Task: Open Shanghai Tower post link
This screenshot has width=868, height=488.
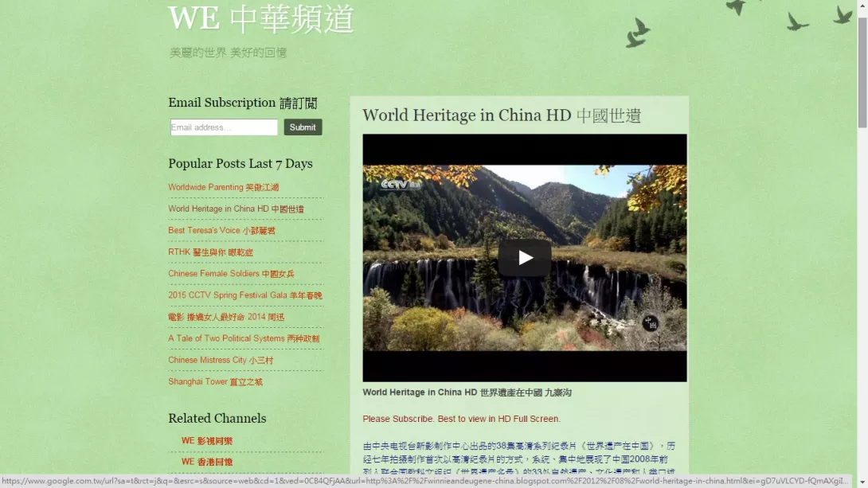Action: pyautogui.click(x=215, y=381)
